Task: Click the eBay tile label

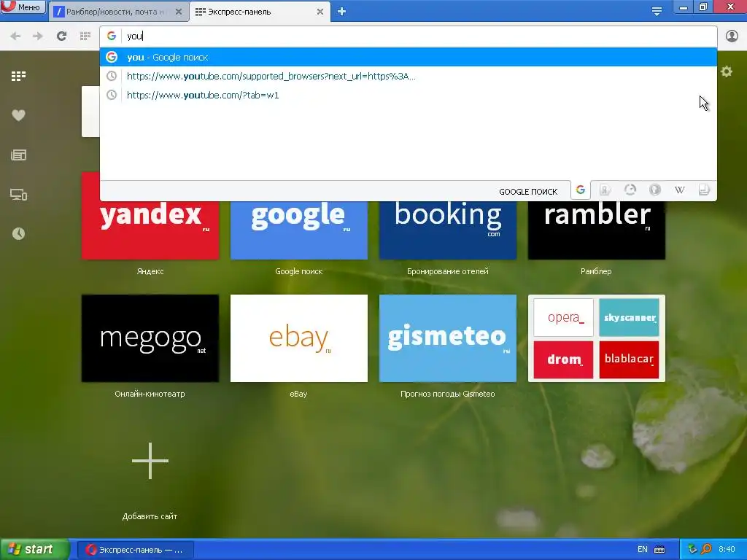Action: click(298, 394)
